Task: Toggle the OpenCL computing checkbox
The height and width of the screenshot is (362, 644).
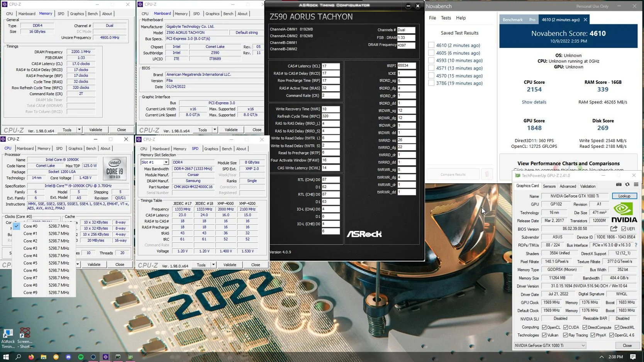Action: point(544,327)
